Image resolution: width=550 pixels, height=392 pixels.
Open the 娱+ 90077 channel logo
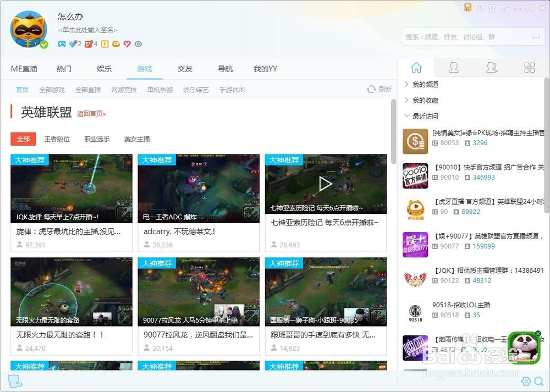click(x=415, y=245)
